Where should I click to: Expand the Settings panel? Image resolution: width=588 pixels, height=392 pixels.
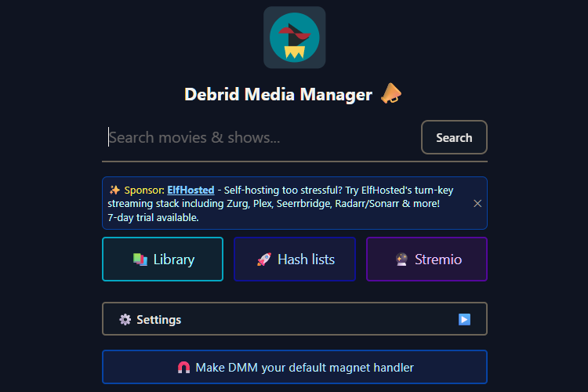[x=295, y=319]
